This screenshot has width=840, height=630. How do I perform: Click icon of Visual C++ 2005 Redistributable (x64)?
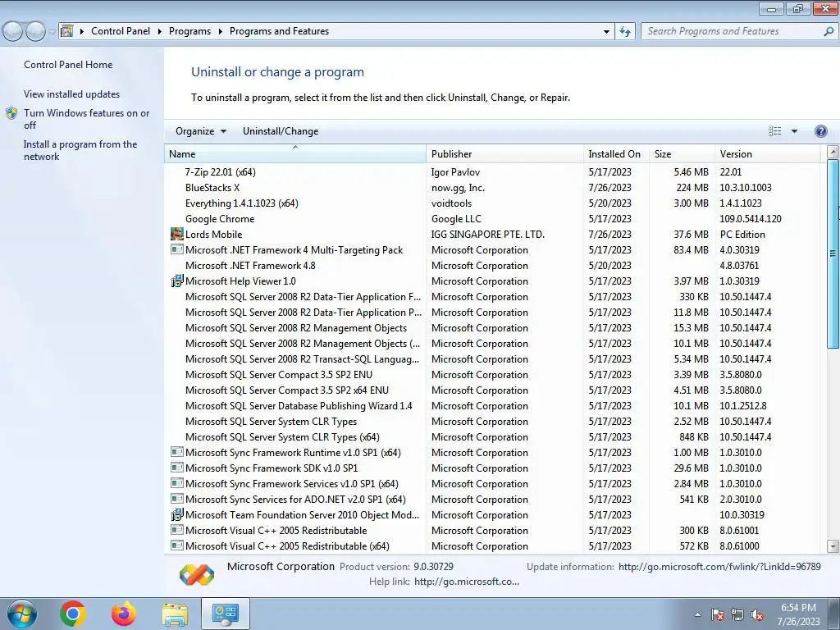coord(177,546)
